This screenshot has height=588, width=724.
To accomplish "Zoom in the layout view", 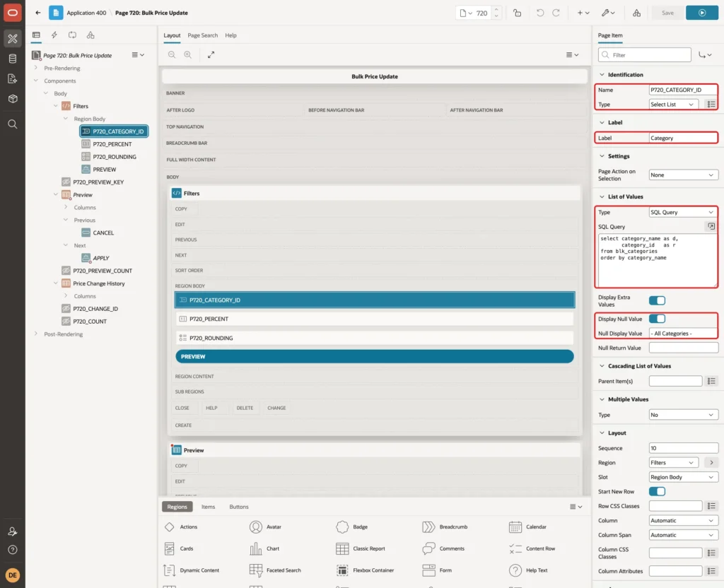I will tap(188, 54).
